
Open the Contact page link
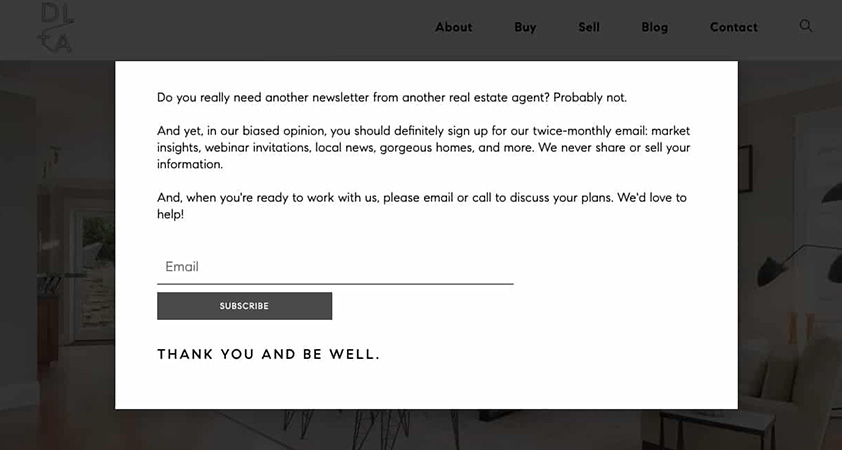pos(734,27)
